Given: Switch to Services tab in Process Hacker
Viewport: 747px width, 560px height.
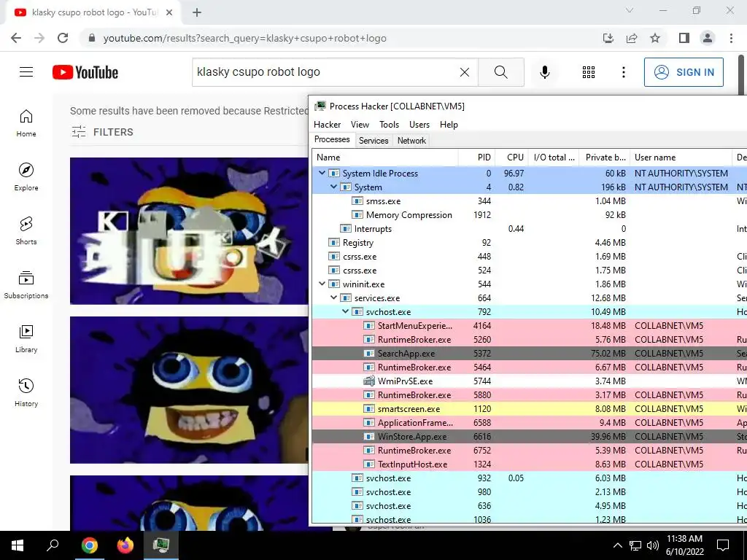Looking at the screenshot, I should [x=373, y=141].
